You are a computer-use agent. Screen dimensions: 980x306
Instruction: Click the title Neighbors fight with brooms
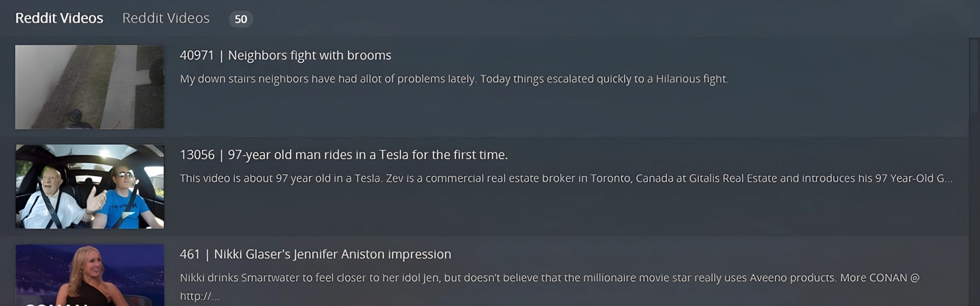(x=310, y=55)
